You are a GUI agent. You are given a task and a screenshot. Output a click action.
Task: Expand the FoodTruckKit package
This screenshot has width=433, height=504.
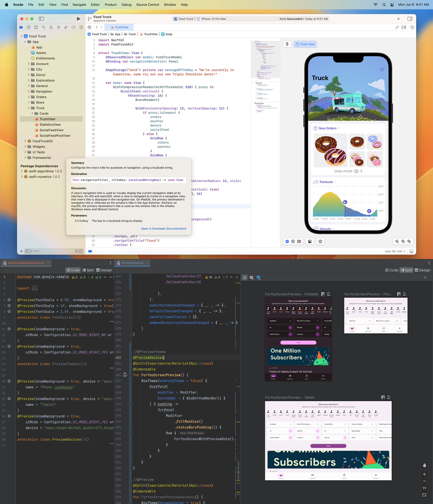pyautogui.click(x=25, y=141)
